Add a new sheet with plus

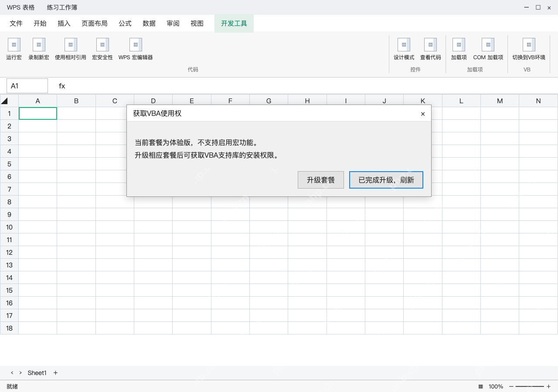(55, 373)
